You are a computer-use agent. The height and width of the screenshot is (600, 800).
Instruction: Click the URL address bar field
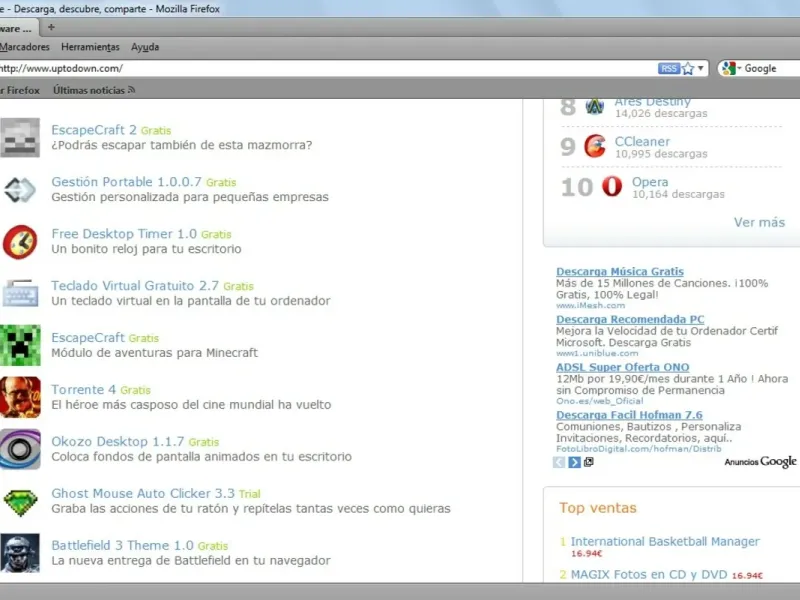pyautogui.click(x=327, y=68)
